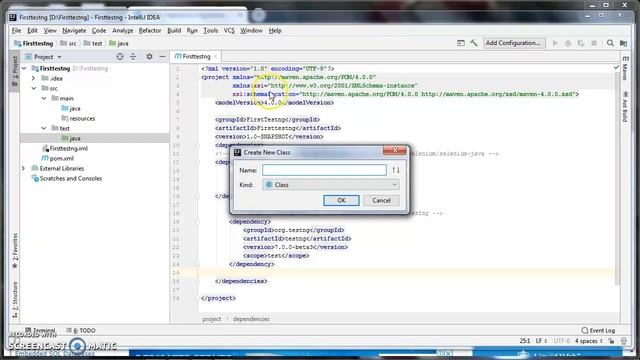This screenshot has width=640, height=360.
Task: Select the resources folder
Action: click(x=78, y=118)
